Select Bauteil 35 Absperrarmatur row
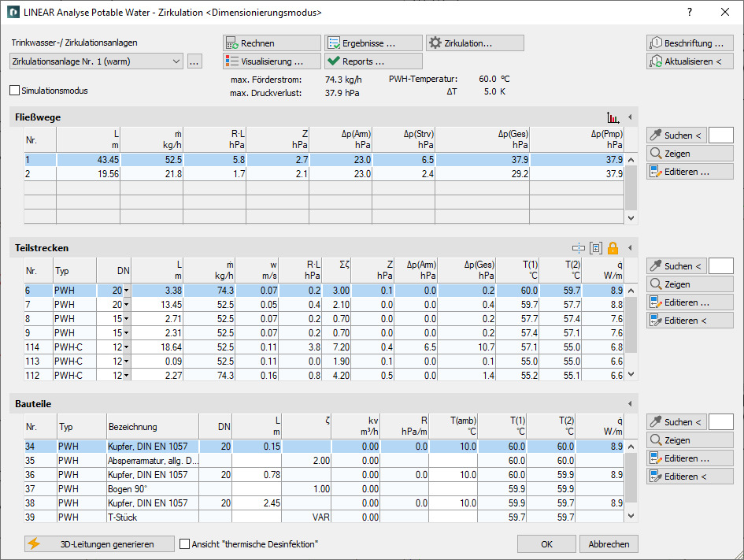Image resolution: width=744 pixels, height=560 pixels. [x=324, y=460]
